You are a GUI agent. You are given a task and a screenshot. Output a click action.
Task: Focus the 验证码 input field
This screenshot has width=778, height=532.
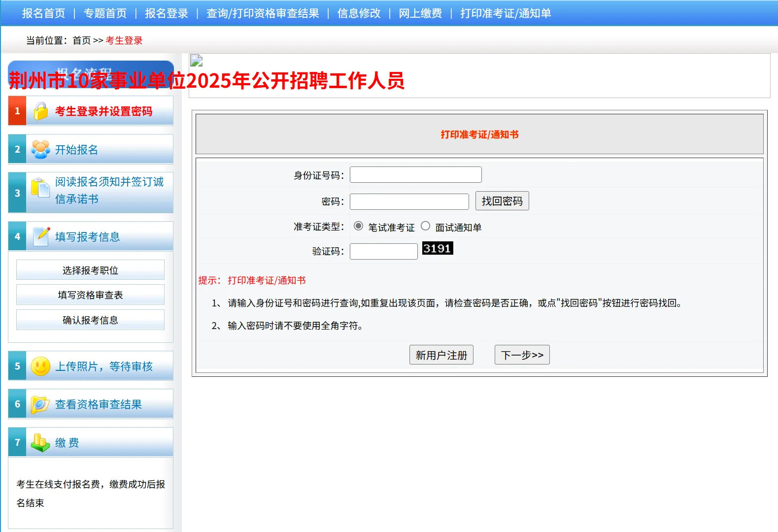(384, 251)
